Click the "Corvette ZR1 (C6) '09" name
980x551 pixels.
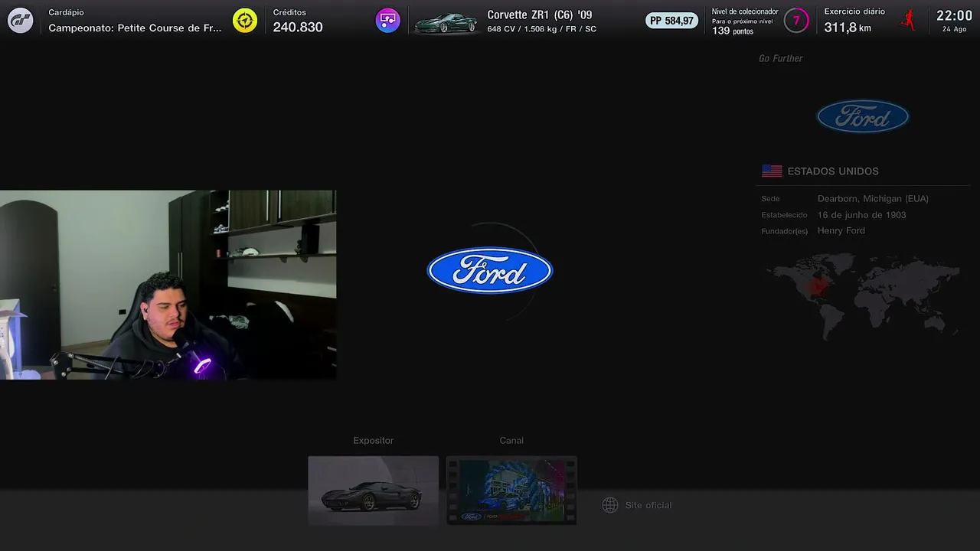point(540,15)
